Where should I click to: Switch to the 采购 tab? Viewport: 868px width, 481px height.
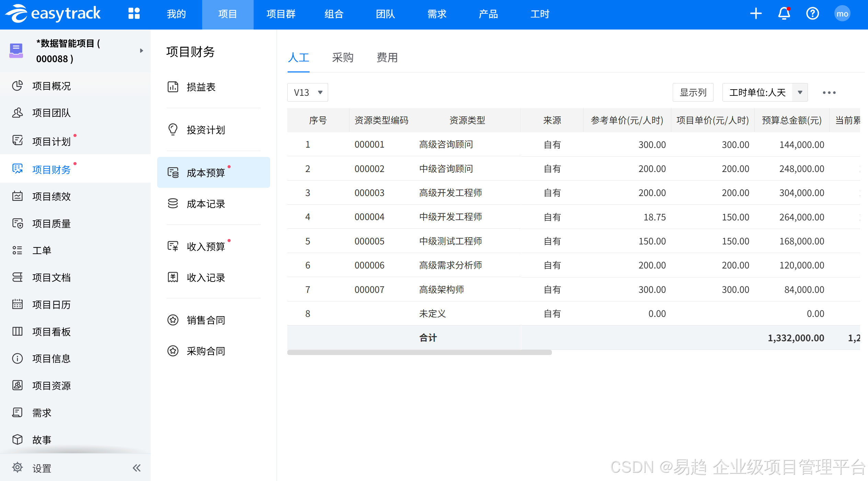coord(343,57)
